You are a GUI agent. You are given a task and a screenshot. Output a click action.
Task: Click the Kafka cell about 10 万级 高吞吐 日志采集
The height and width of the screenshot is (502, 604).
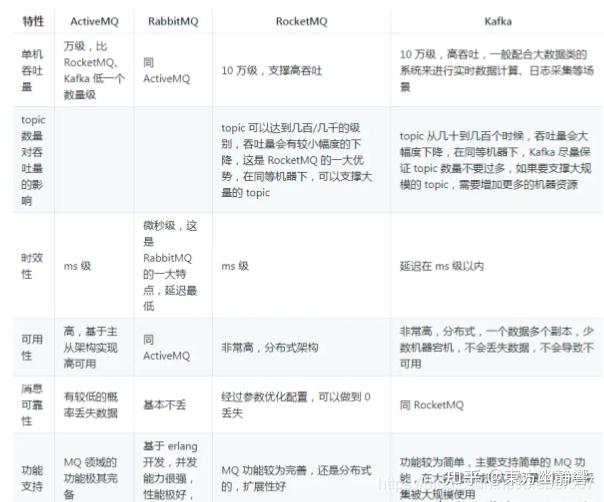tap(497, 71)
